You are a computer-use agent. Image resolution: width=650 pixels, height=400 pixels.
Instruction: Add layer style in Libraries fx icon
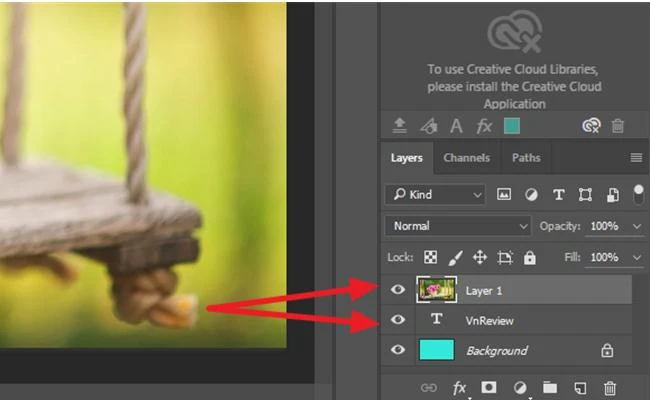(x=484, y=126)
